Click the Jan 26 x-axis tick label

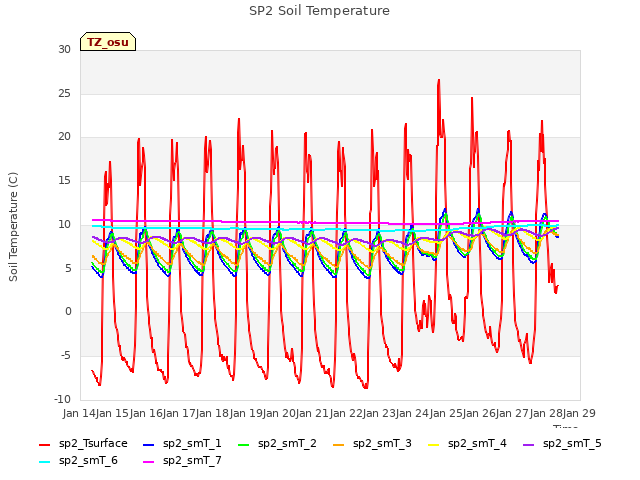(x=480, y=413)
